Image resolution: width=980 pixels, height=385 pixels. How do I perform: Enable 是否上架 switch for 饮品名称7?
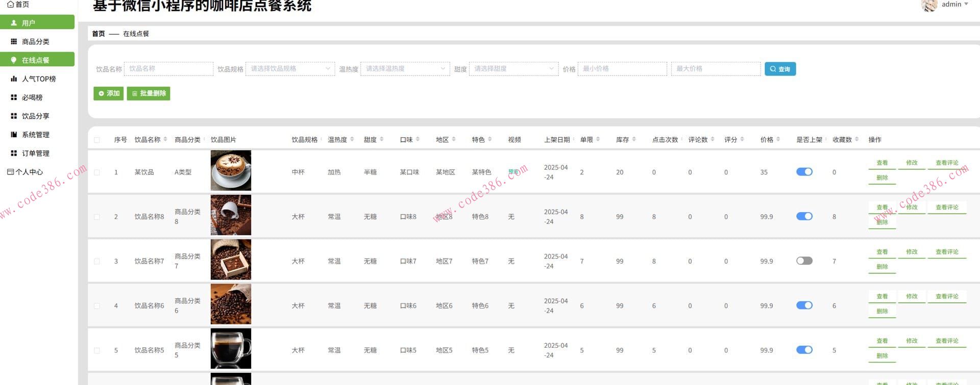pyautogui.click(x=804, y=261)
